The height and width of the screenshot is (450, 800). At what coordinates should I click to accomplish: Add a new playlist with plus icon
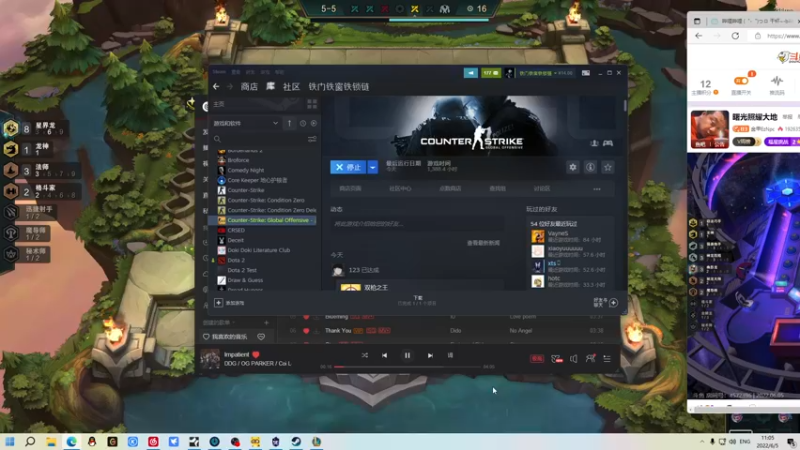point(266,322)
